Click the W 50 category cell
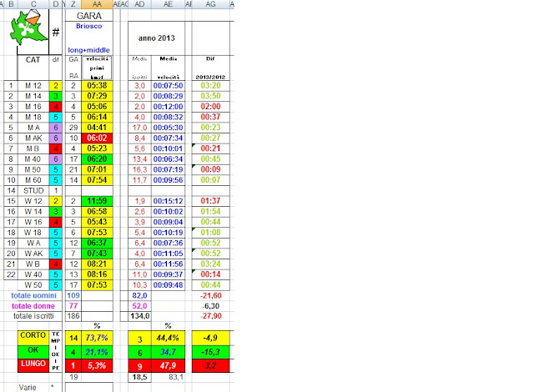The image size is (534, 392). (33, 285)
